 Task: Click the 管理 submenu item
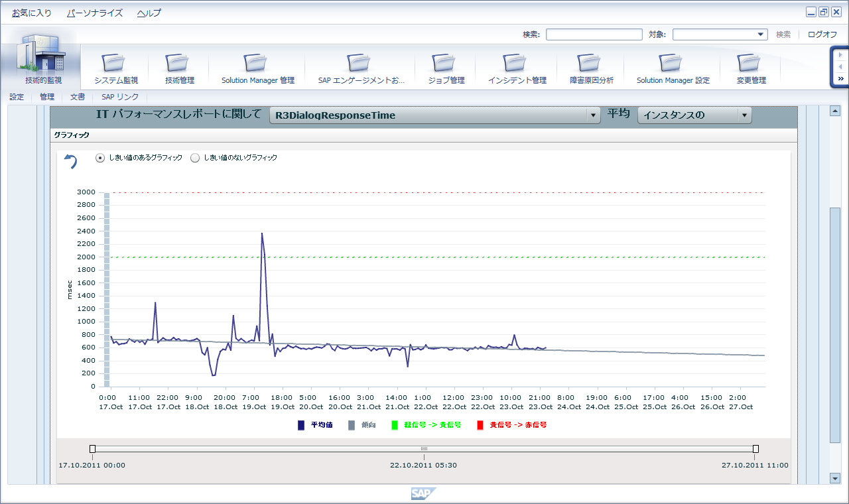click(47, 97)
